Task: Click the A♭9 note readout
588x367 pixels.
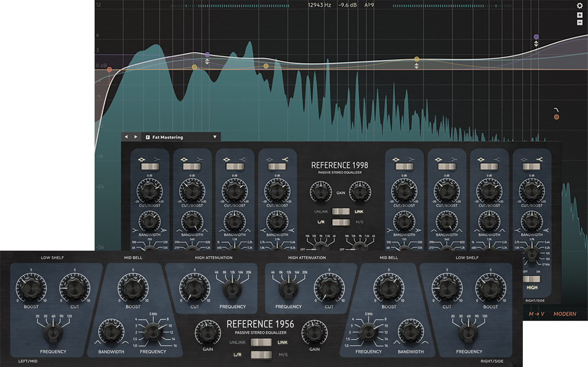Action: point(368,6)
